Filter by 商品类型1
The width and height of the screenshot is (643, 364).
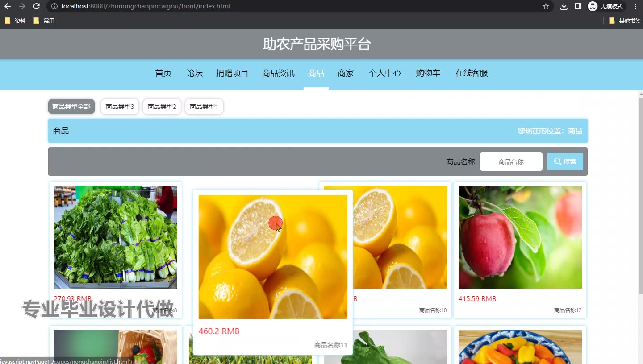pos(204,107)
